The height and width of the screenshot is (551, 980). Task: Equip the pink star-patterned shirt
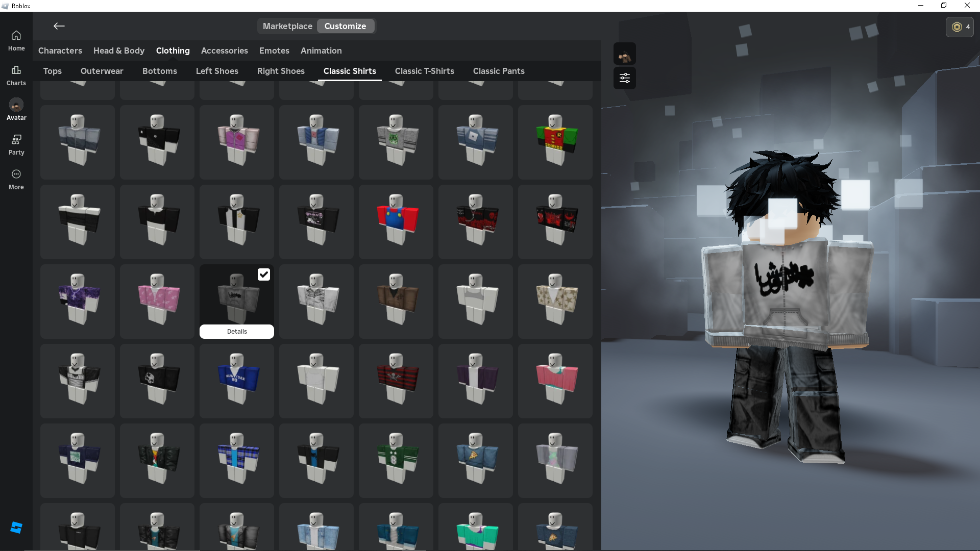157,302
